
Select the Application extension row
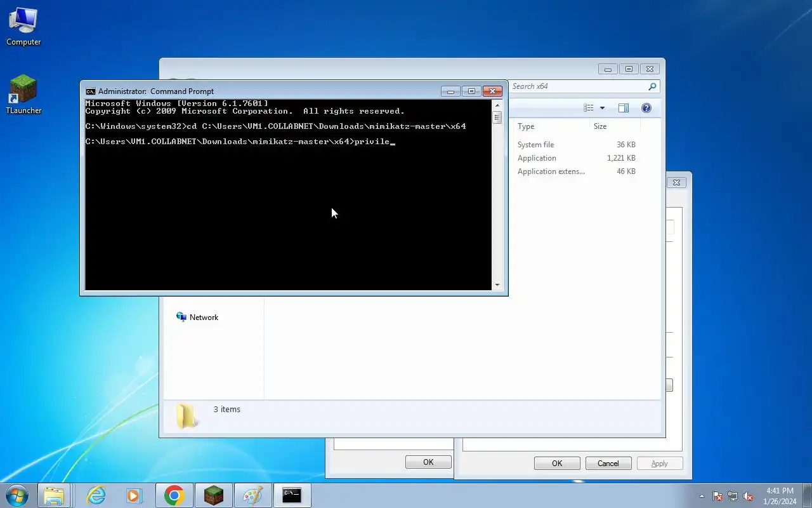[576, 171]
